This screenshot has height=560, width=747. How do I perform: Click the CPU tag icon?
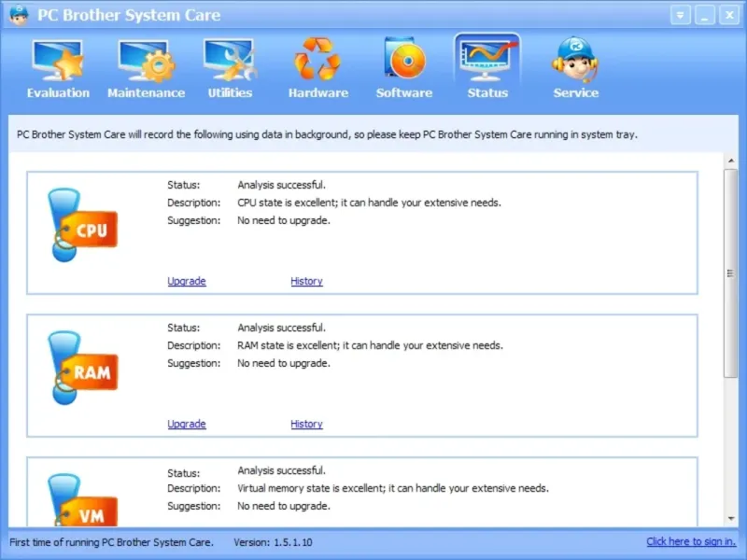[82, 225]
